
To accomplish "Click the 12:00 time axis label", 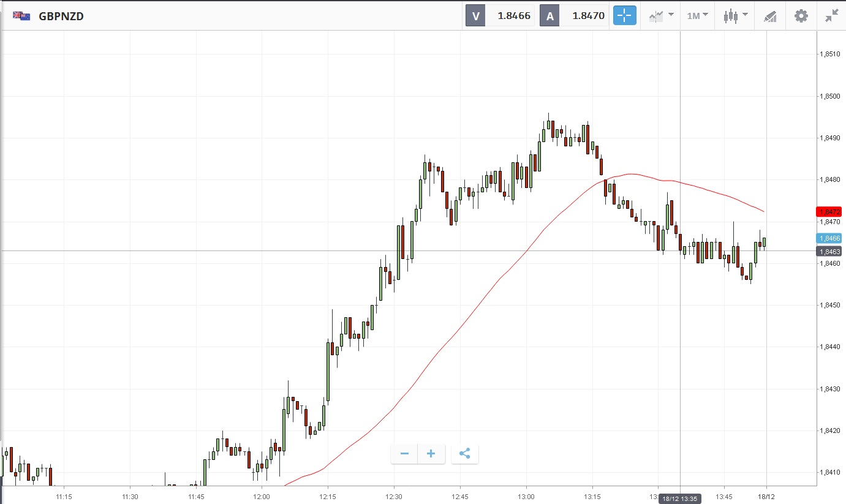I will (262, 496).
